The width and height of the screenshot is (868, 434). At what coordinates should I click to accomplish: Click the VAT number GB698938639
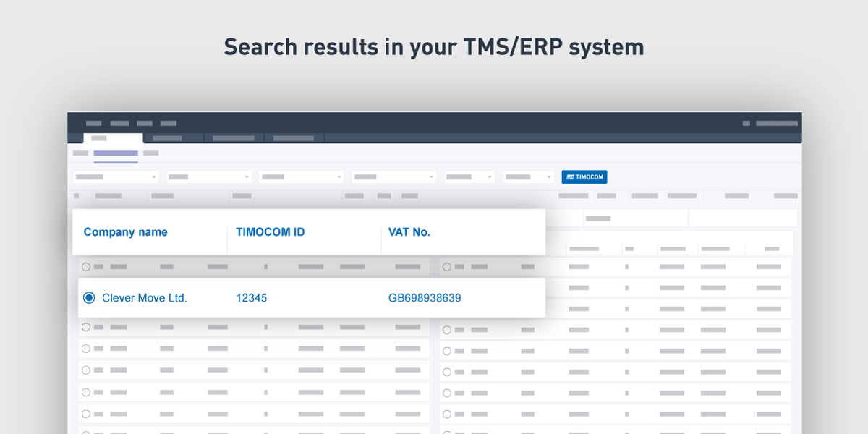(425, 298)
